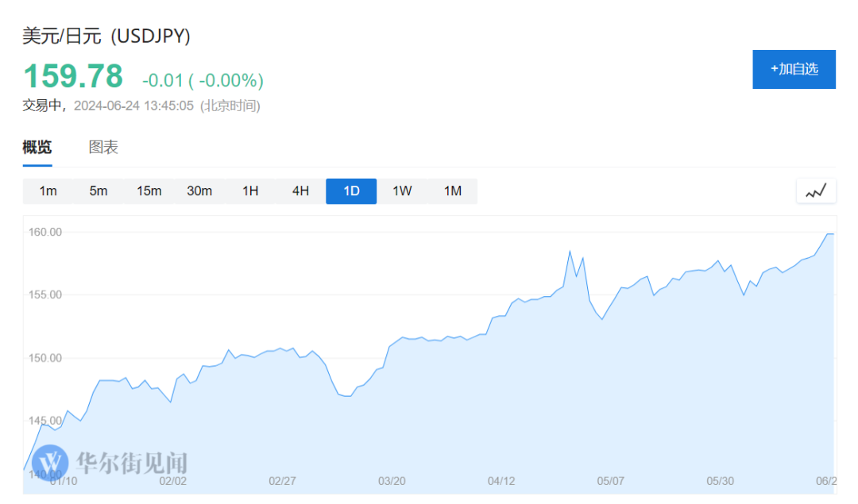Click the 04/12 date axis label
Image resolution: width=858 pixels, height=504 pixels.
pos(501,482)
